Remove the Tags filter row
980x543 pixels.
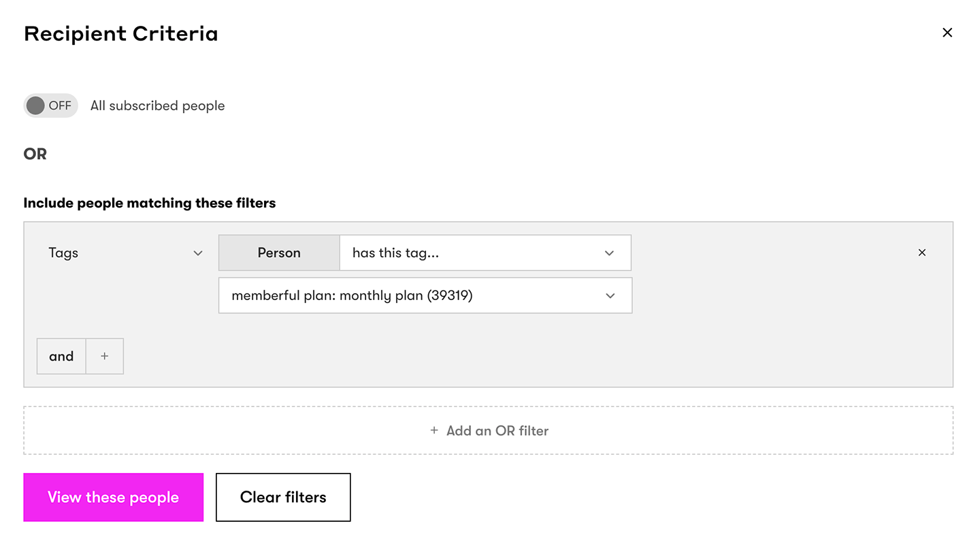pyautogui.click(x=922, y=252)
